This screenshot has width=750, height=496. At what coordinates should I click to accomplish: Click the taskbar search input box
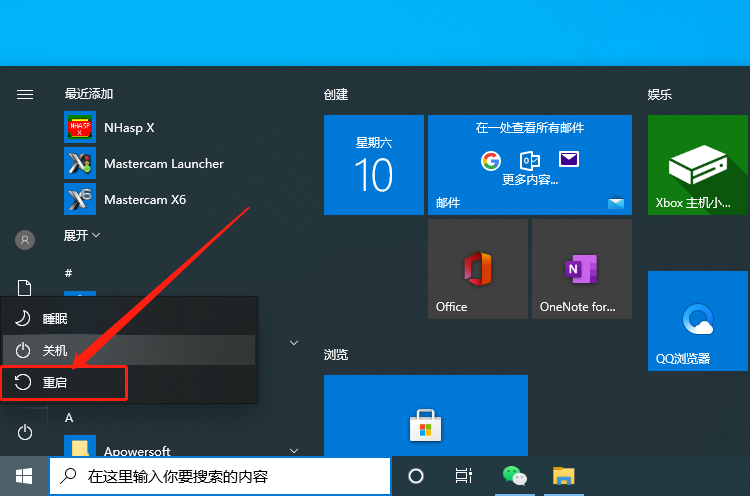(220, 476)
